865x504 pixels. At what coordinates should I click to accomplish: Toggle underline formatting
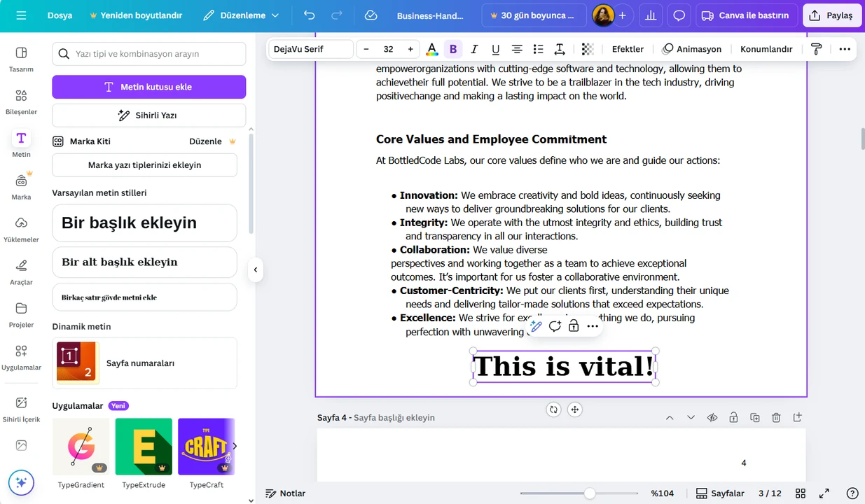[x=495, y=49]
